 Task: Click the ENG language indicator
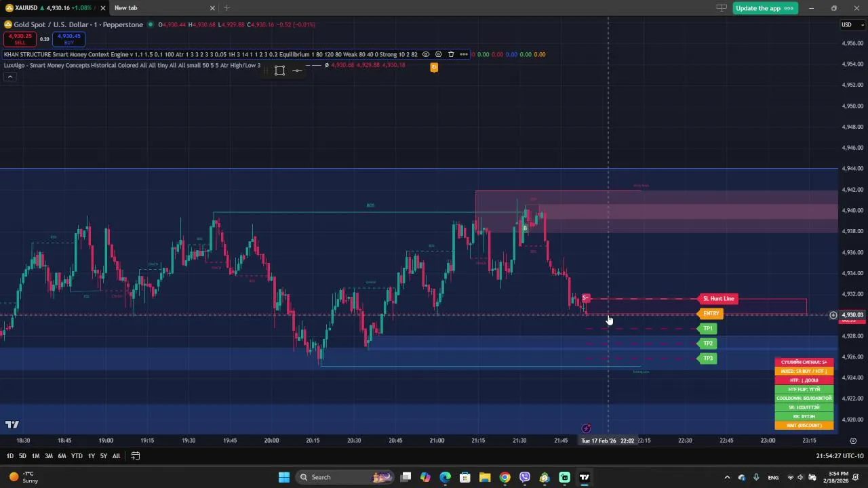click(773, 477)
